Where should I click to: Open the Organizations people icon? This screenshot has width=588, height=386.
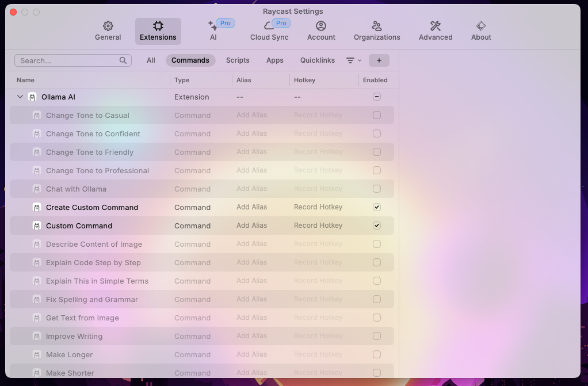point(376,26)
